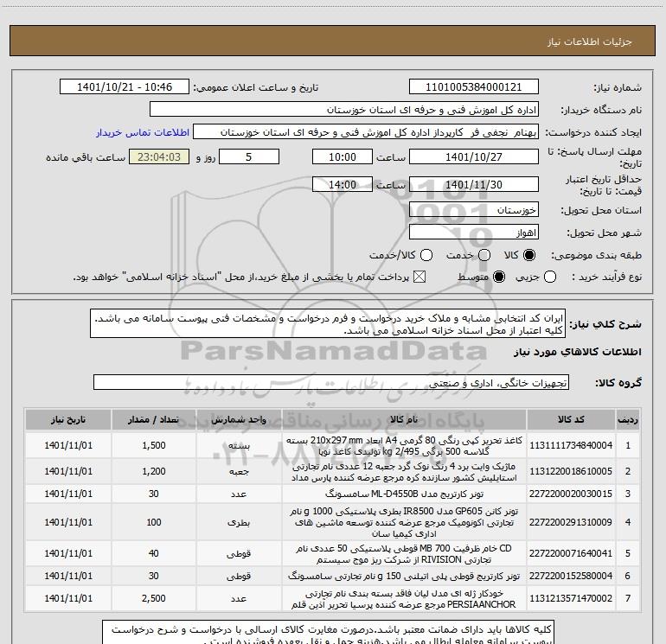Click quantity 100 in row 4

click(x=154, y=522)
